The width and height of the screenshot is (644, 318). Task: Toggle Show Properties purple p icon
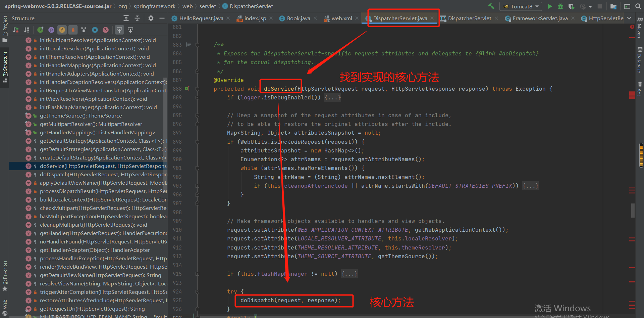coord(51,30)
